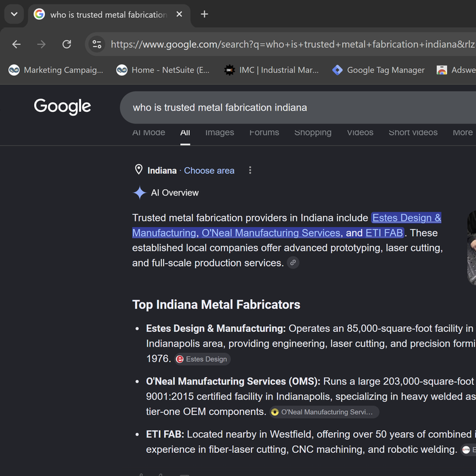
Task: Open the Adswe bookmark
Action: pyautogui.click(x=456, y=70)
